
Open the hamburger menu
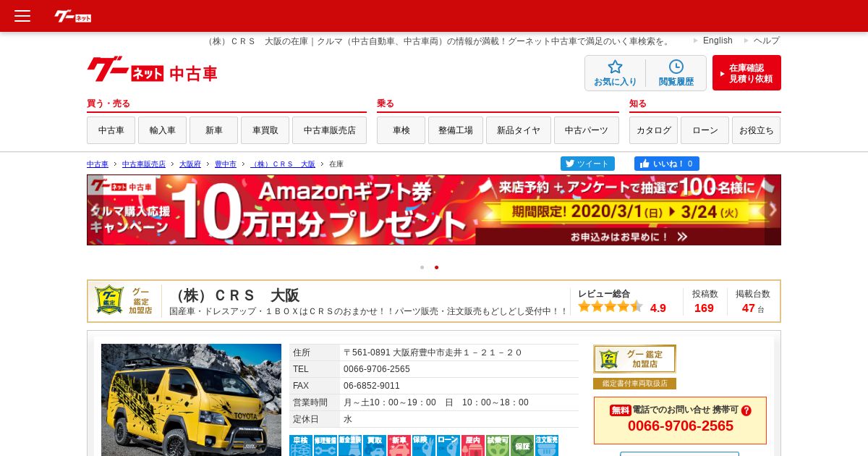[22, 16]
